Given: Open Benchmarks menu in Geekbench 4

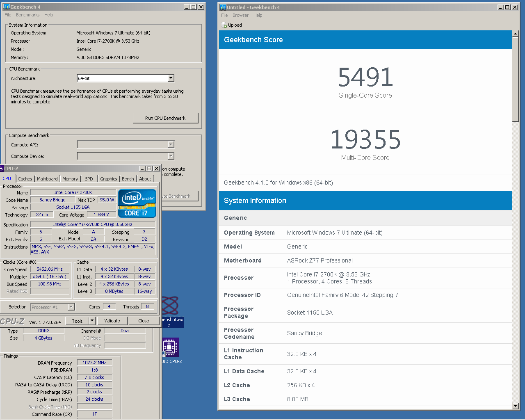Looking at the screenshot, I should [x=27, y=15].
